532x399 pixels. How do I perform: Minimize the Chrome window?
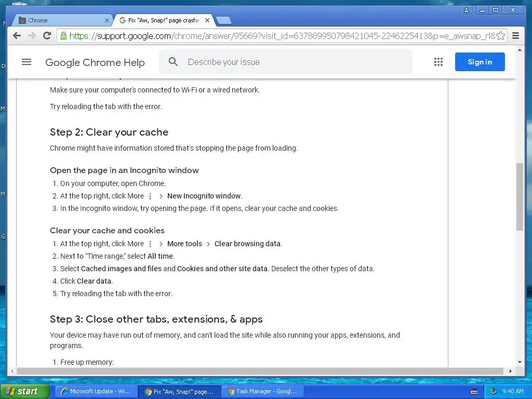click(482, 10)
